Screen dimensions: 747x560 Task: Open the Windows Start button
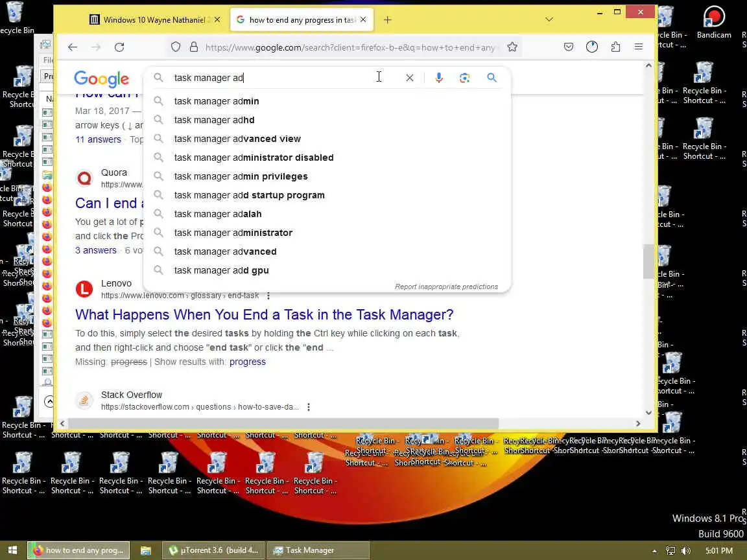click(x=12, y=550)
